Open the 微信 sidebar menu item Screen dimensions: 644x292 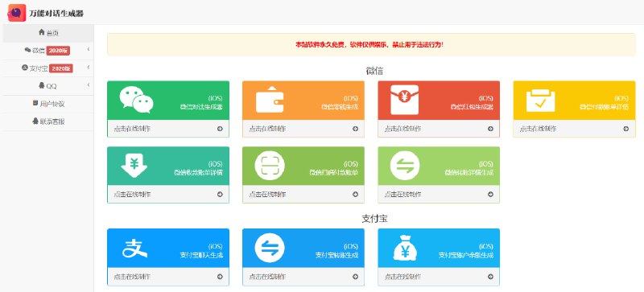(x=48, y=51)
